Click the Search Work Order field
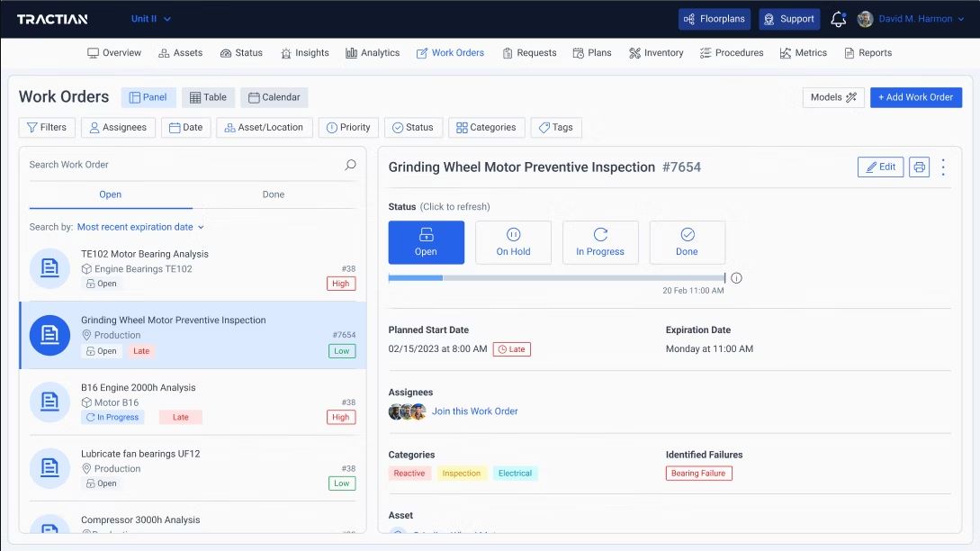This screenshot has width=980, height=551. pyautogui.click(x=180, y=165)
